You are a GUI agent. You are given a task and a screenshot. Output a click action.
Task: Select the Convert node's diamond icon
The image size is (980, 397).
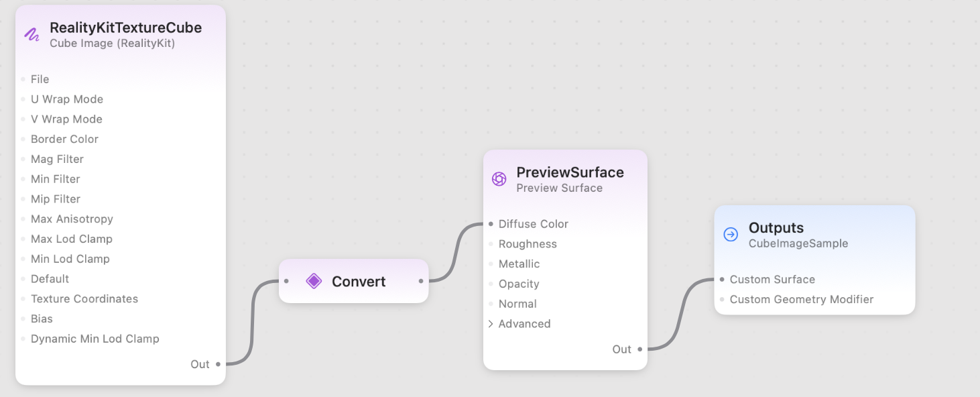tap(314, 282)
